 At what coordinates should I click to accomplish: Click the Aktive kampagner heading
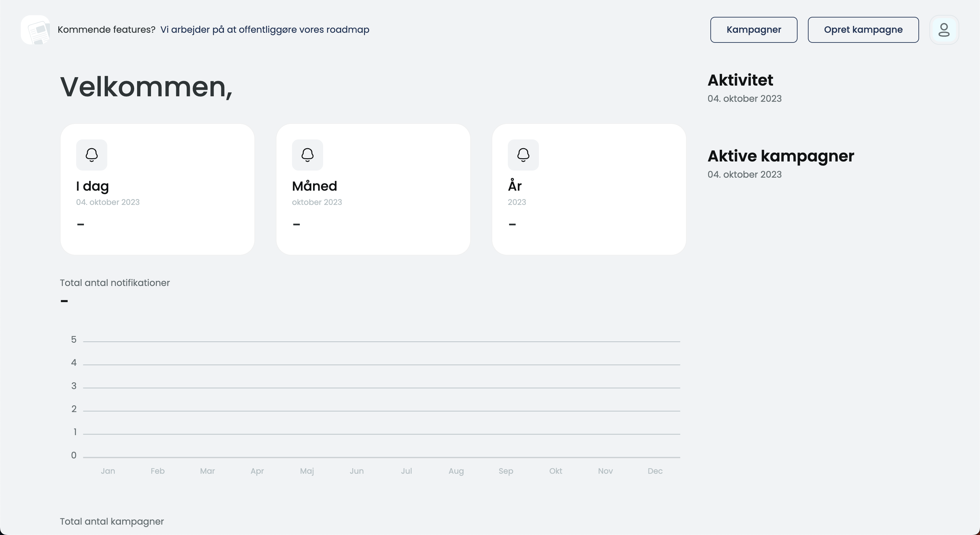pyautogui.click(x=781, y=156)
